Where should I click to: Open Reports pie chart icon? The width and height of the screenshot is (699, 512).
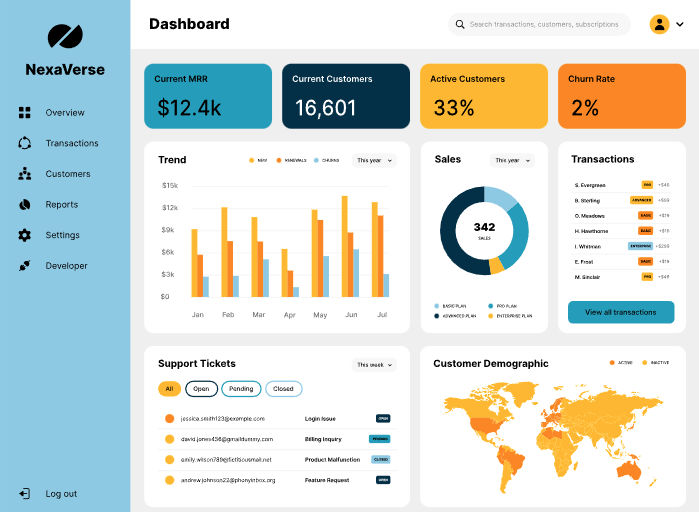coord(25,205)
